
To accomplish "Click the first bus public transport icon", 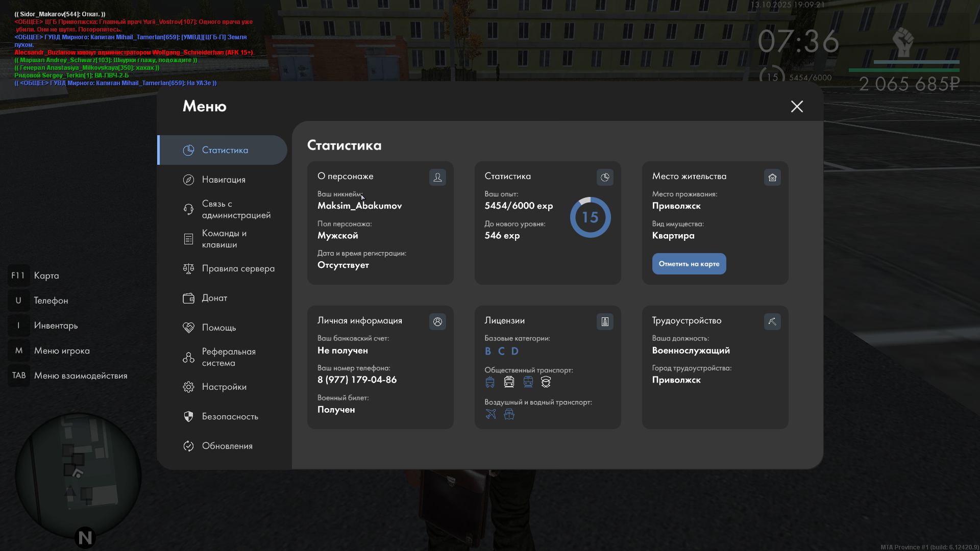I will point(490,382).
